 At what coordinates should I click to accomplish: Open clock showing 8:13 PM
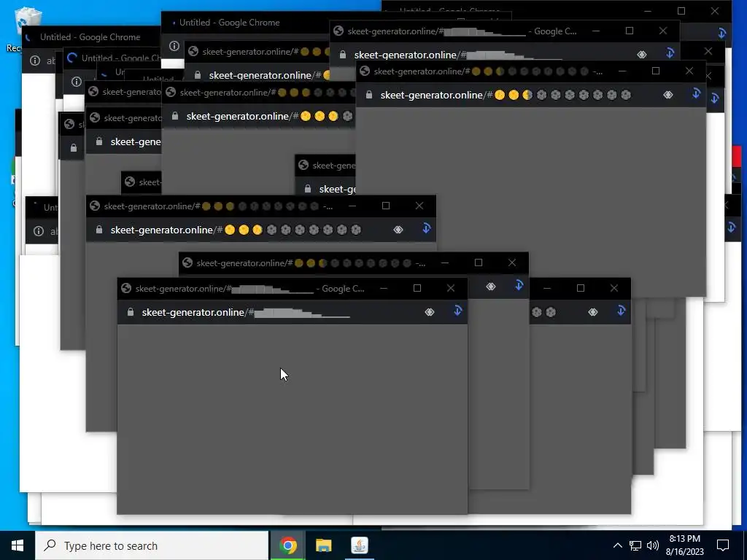coord(684,545)
